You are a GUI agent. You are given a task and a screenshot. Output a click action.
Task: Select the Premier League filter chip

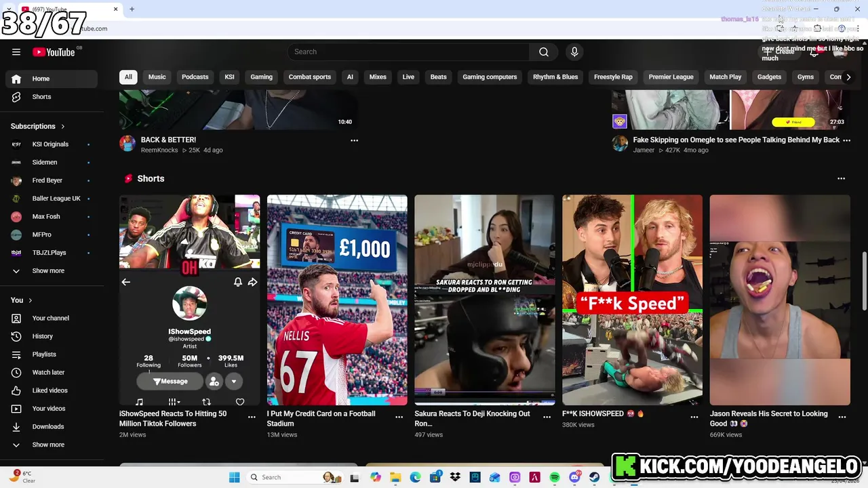[671, 77]
